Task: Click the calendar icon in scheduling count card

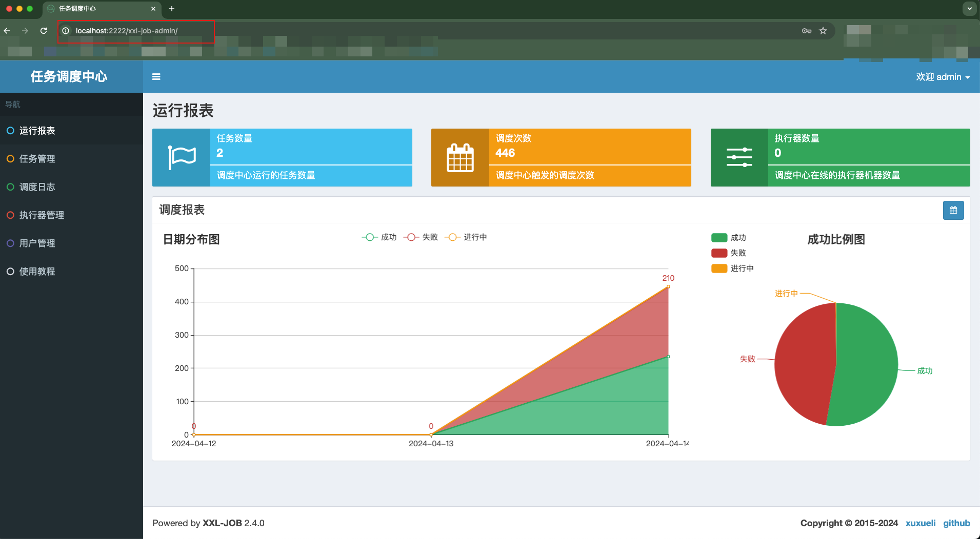Action: [460, 157]
